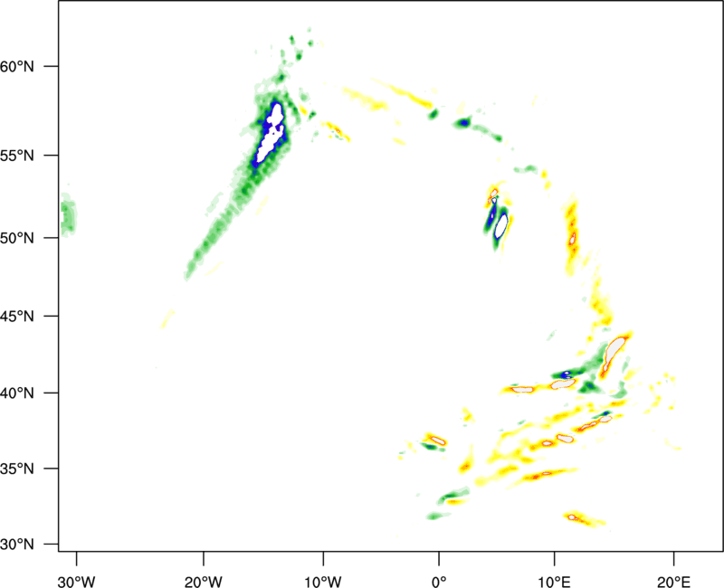Click the 10°E longitude label

pyautogui.click(x=554, y=582)
